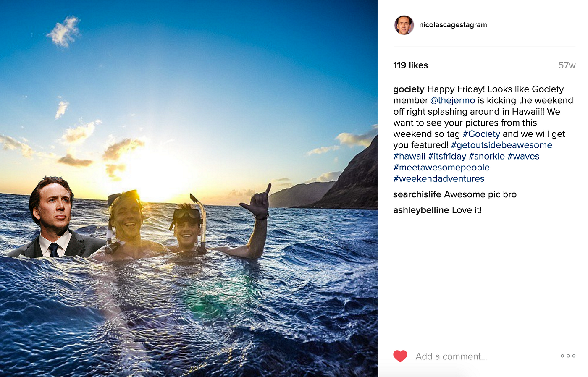Open the @thejermo mention link

point(452,100)
